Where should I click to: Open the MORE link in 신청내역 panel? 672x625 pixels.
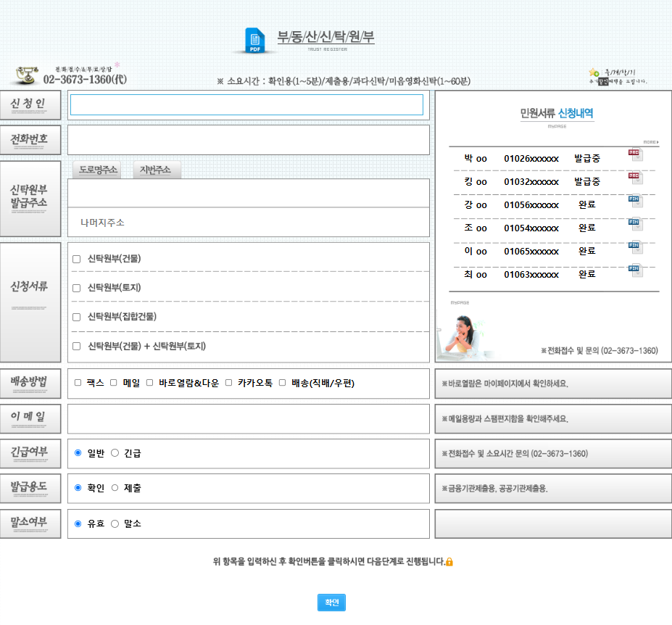[650, 142]
